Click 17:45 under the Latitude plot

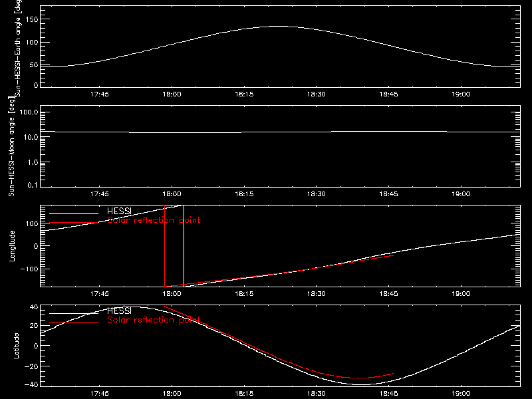(x=99, y=394)
